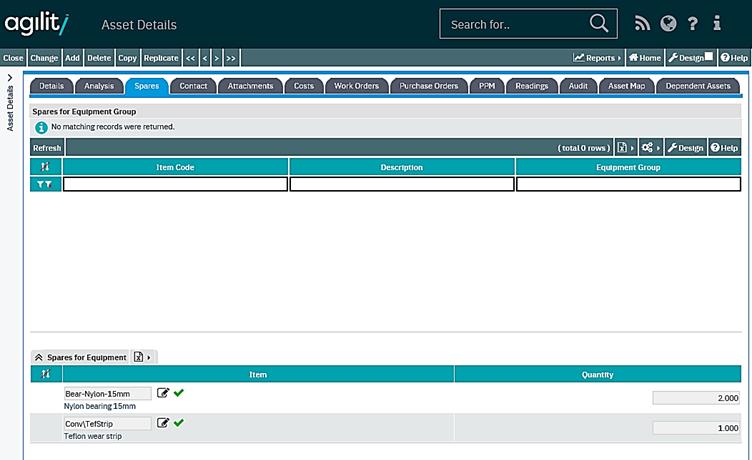Click the info icon in header

pyautogui.click(x=717, y=23)
